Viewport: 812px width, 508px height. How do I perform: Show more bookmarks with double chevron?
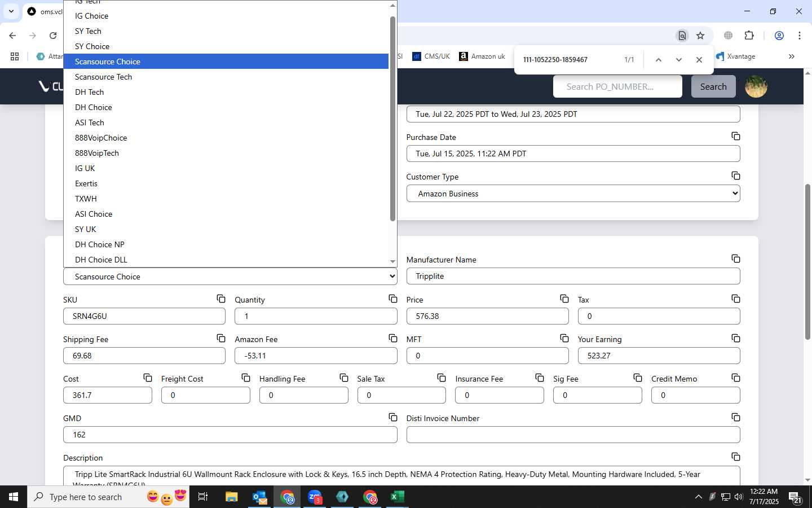[x=792, y=56]
